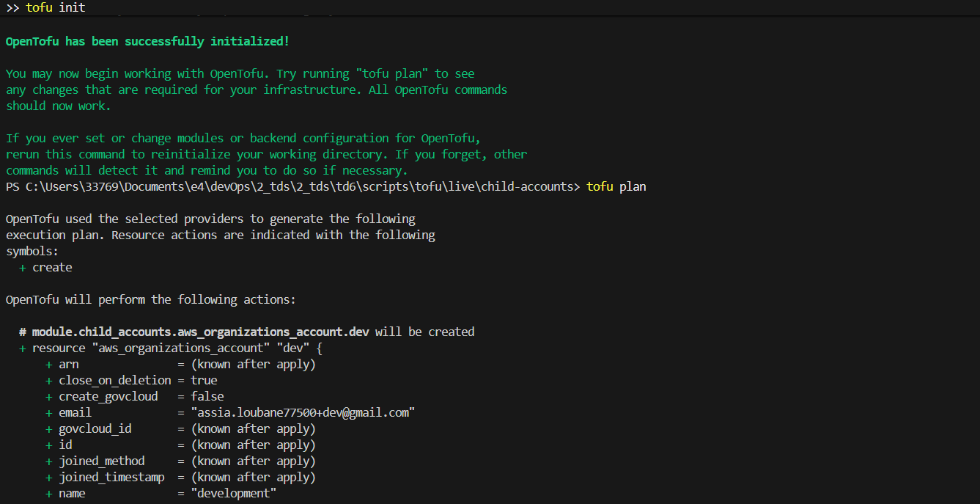The image size is (980, 504).
Task: Click the green plus beside "create"
Action: pos(23,268)
